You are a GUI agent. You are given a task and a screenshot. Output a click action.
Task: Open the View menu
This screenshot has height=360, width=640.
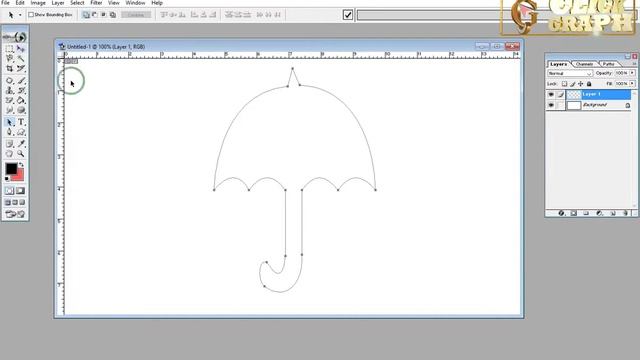pos(113,3)
